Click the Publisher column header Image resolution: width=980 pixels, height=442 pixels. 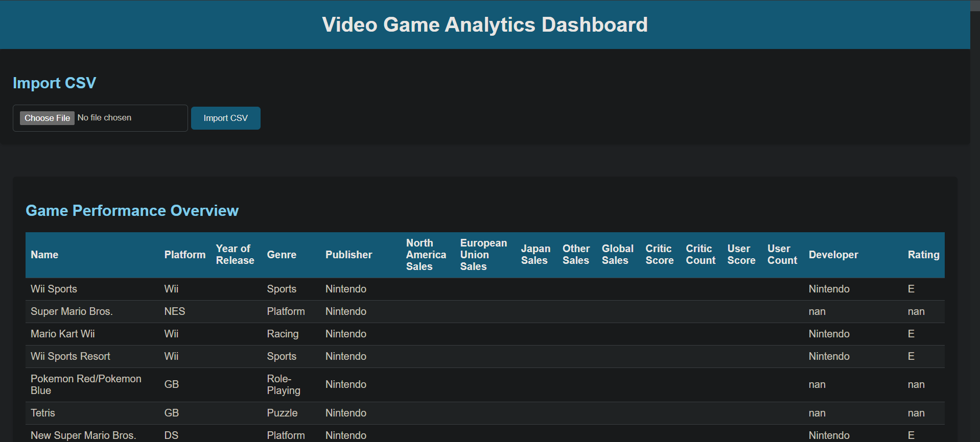tap(349, 255)
